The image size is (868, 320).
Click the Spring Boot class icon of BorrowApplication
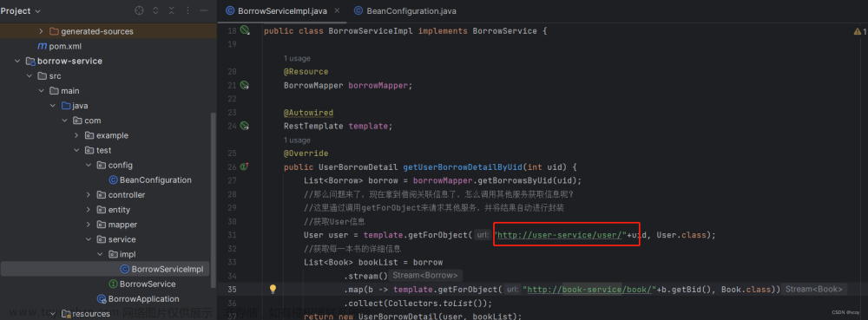102,299
